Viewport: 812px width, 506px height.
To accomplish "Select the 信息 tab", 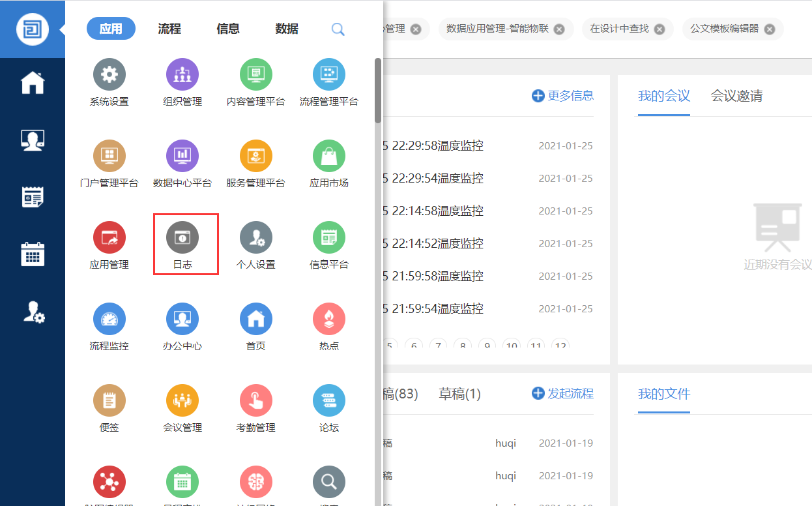I will point(228,29).
